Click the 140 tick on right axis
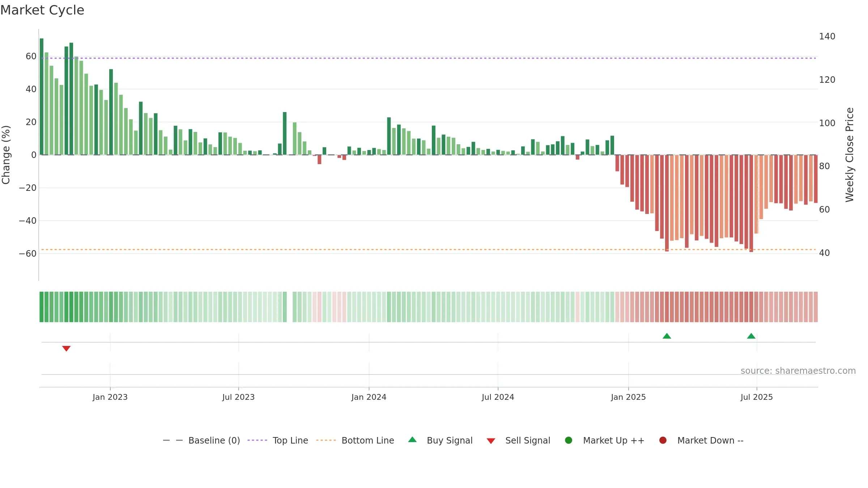 827,37
